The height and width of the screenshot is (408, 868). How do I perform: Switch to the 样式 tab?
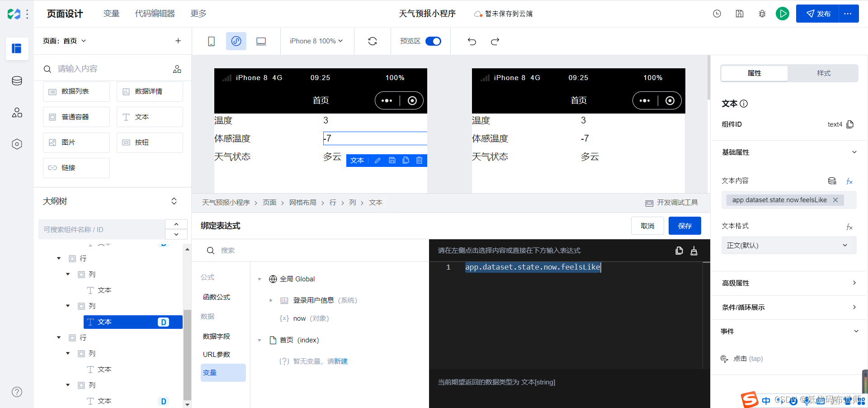coord(824,73)
